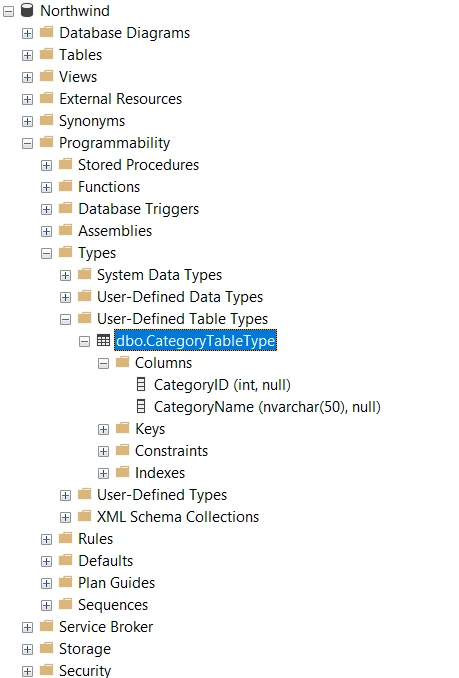Select the CategoryName (nvarchar(50), null) column
459x678 pixels.
coord(267,406)
